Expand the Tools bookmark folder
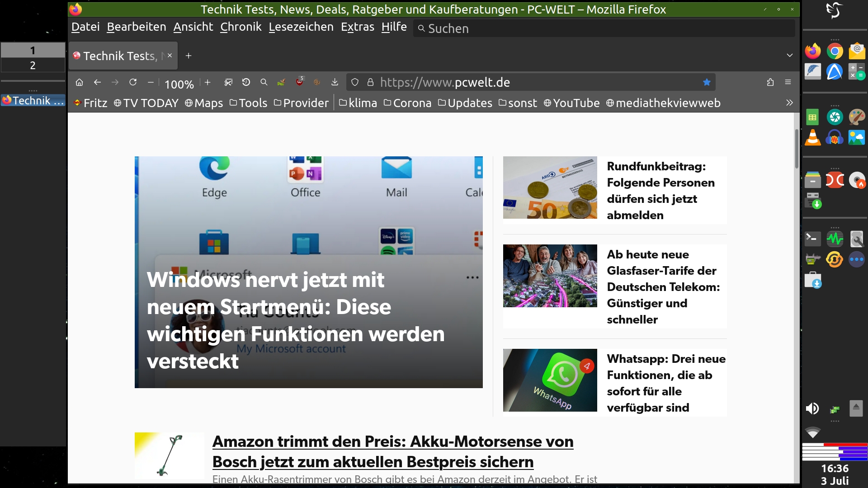Screen dimensions: 868x488 point(248,103)
